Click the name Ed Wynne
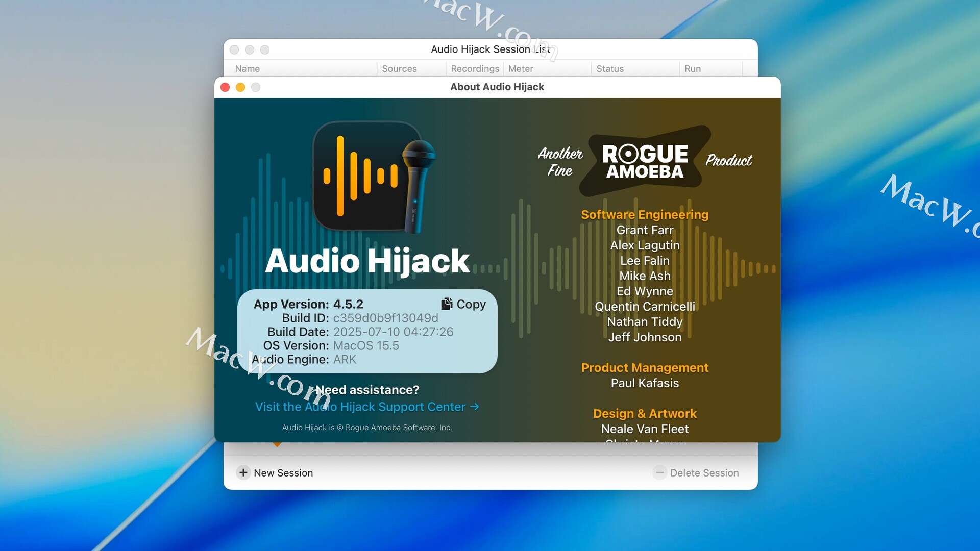This screenshot has height=551, width=980. [x=645, y=291]
